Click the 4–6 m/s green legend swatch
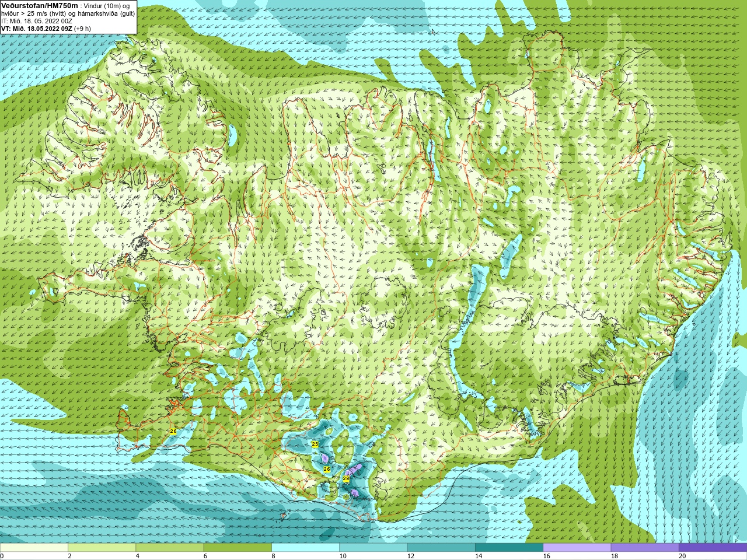This screenshot has height=560, width=747. (169, 548)
